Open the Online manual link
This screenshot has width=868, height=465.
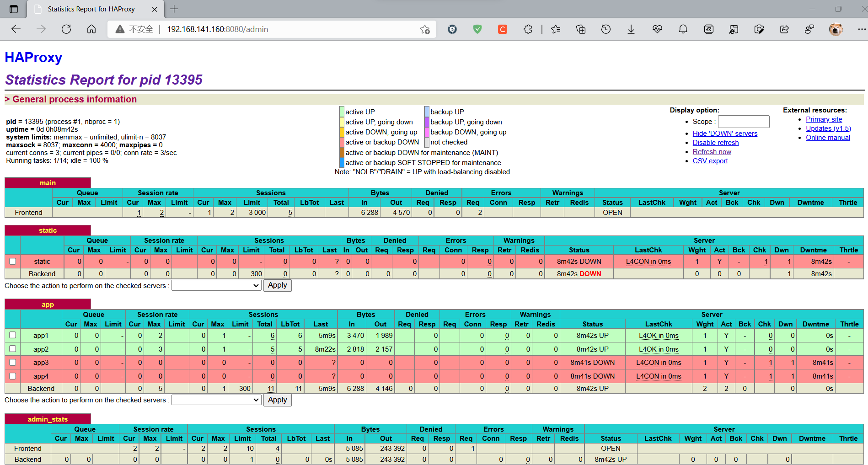click(x=828, y=138)
